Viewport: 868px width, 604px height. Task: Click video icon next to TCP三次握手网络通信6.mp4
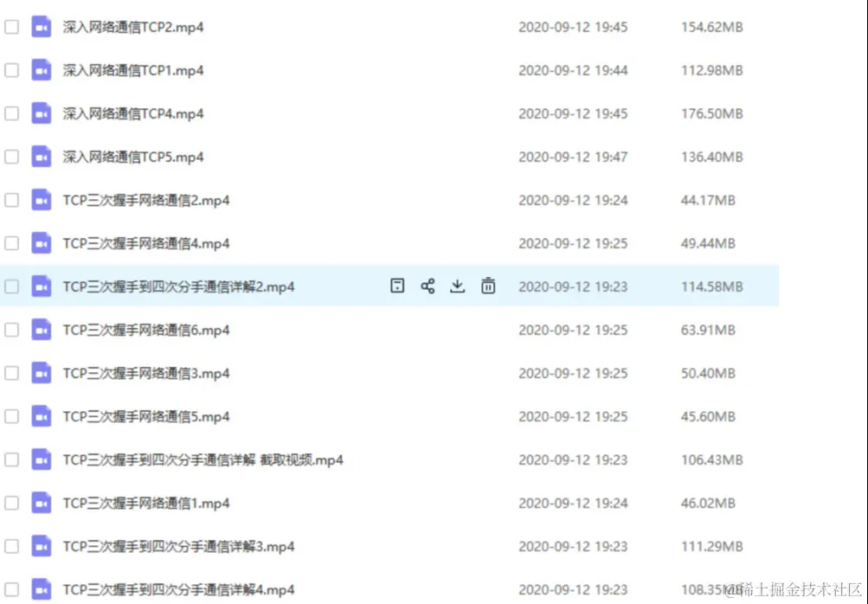(41, 330)
